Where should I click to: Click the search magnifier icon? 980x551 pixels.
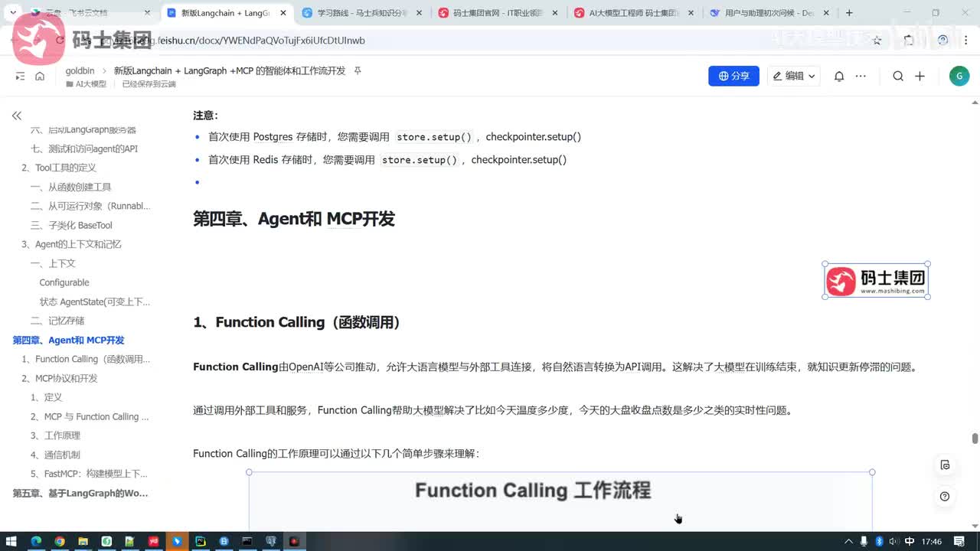pos(898,76)
